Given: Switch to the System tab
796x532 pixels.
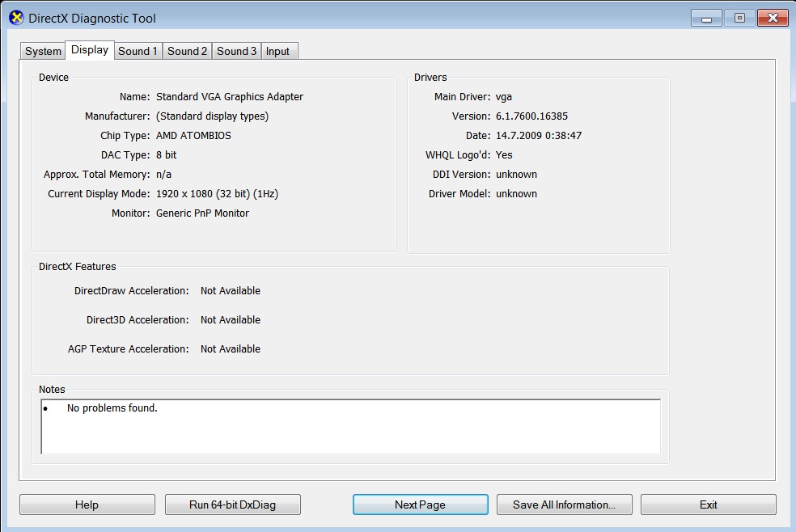Looking at the screenshot, I should tap(43, 51).
